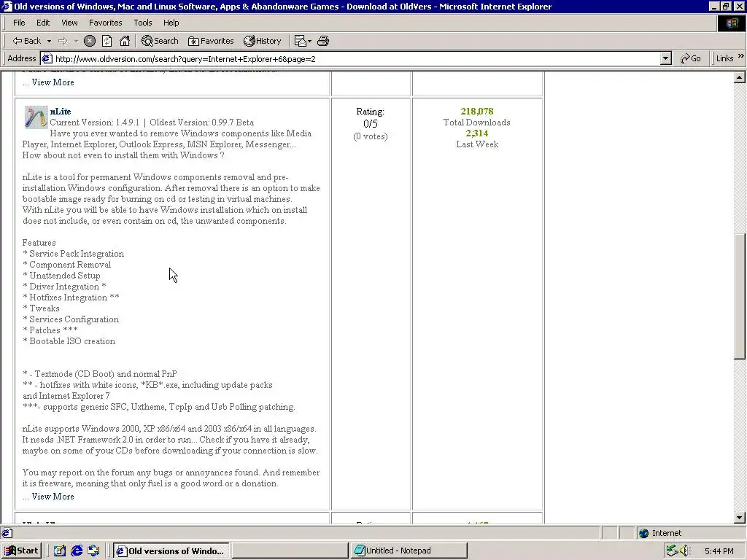Click the 2,314 last week downloads number
747x560 pixels.
(x=477, y=133)
